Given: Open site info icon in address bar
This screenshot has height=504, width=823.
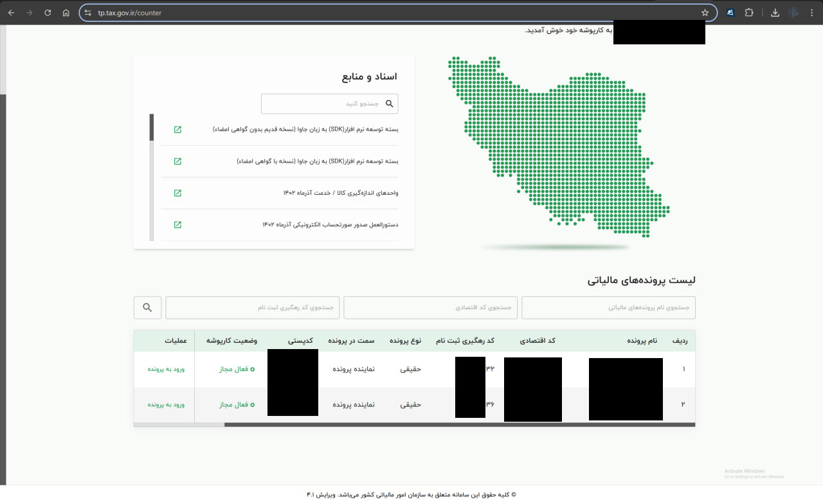Looking at the screenshot, I should [x=88, y=13].
